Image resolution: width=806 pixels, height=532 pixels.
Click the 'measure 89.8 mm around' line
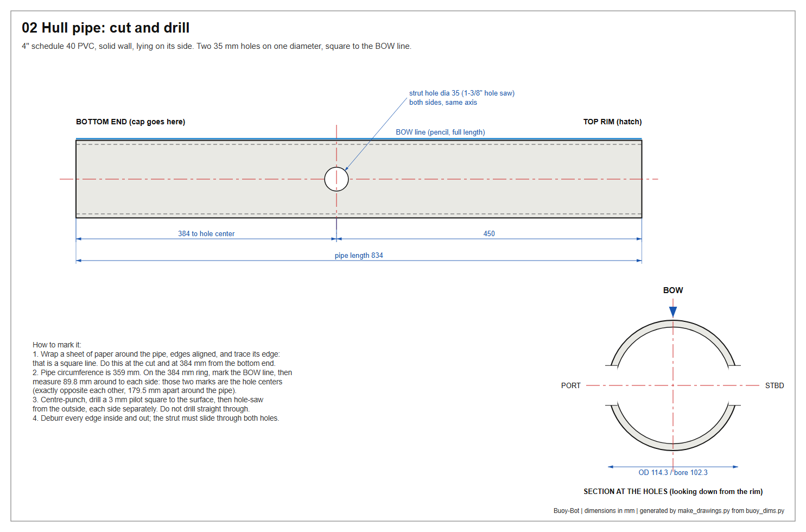(x=157, y=382)
